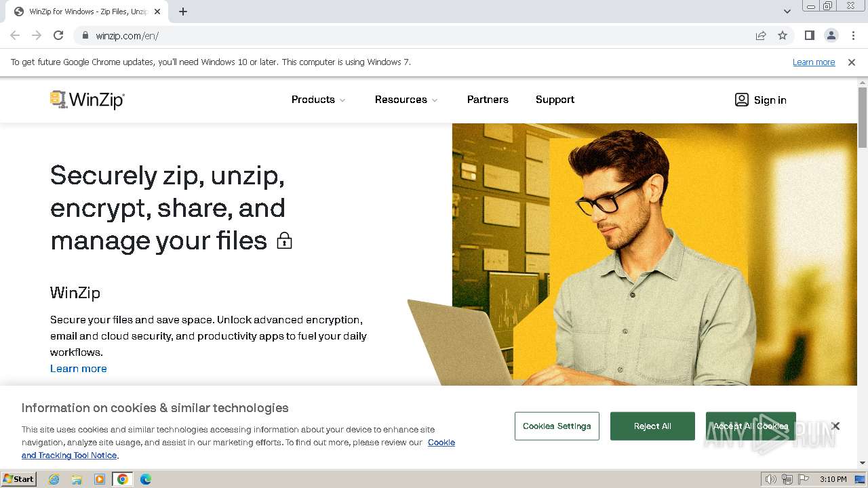
Task: Select the Chrome taskbar icon
Action: pyautogui.click(x=123, y=479)
